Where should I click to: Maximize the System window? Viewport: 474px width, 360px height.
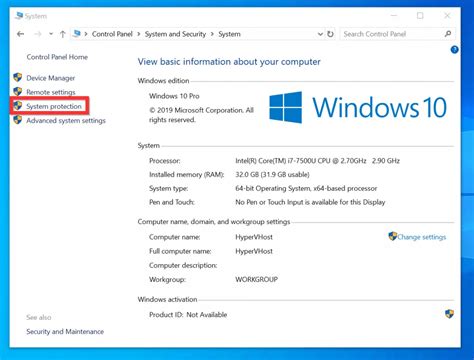[420, 16]
